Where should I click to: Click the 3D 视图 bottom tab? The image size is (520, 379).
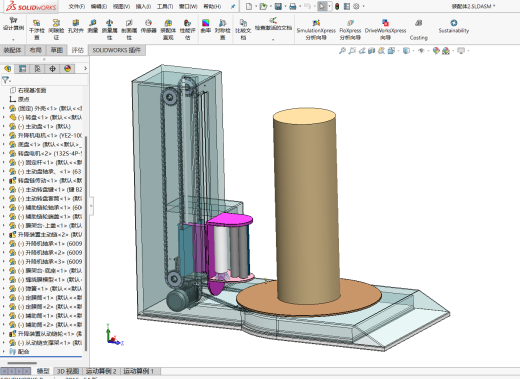pos(68,371)
